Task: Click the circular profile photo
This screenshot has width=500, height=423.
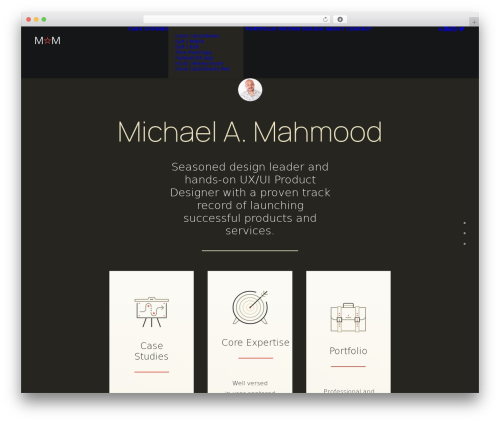Action: (x=250, y=89)
